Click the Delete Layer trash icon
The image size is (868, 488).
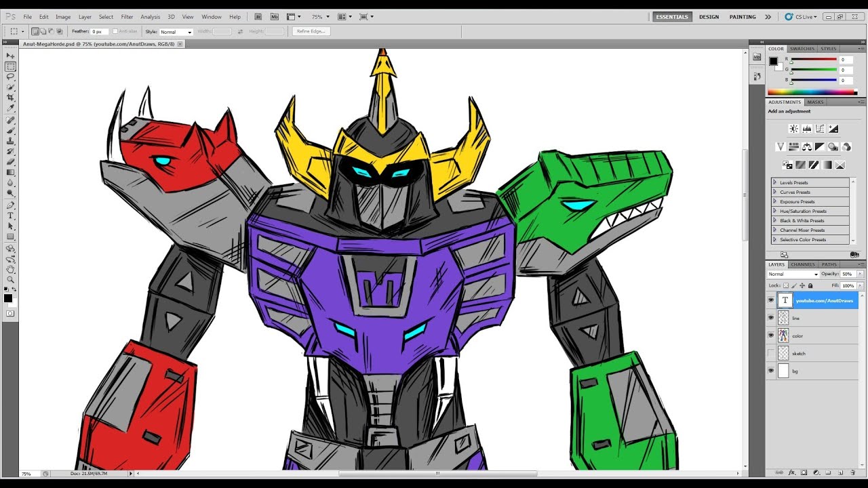click(x=853, y=472)
